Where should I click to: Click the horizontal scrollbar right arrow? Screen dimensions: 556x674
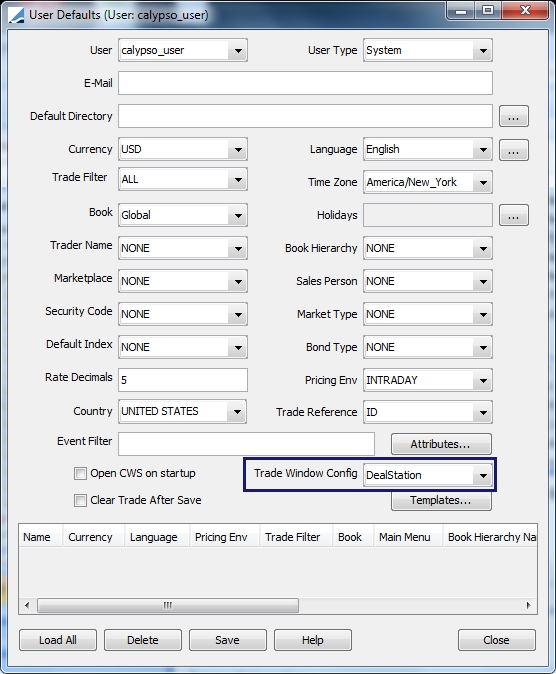[528, 605]
